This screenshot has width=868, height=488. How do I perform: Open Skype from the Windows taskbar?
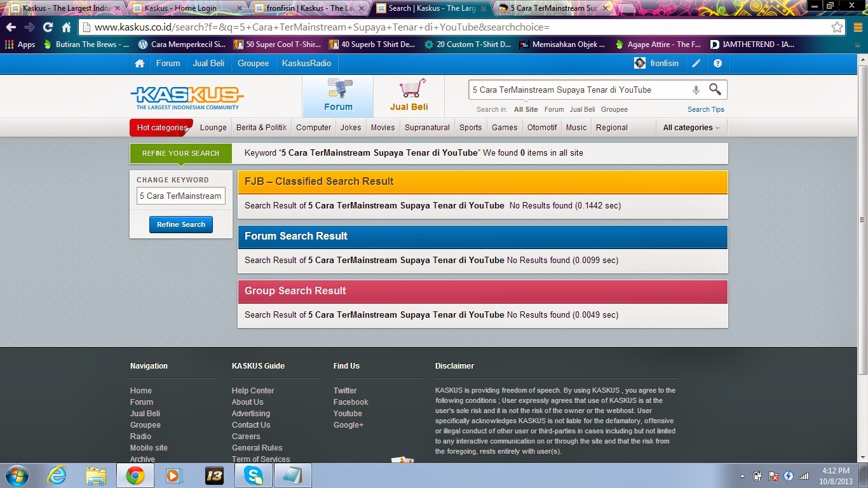254,475
